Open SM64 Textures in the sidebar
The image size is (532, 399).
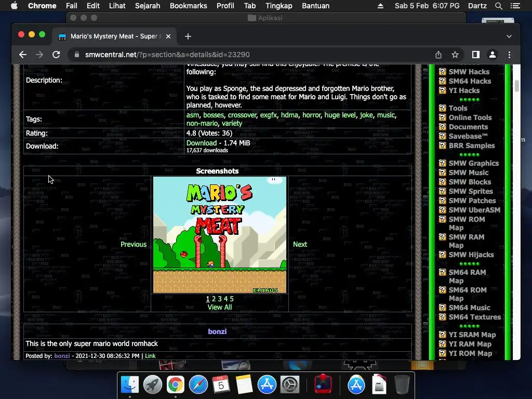(x=475, y=317)
